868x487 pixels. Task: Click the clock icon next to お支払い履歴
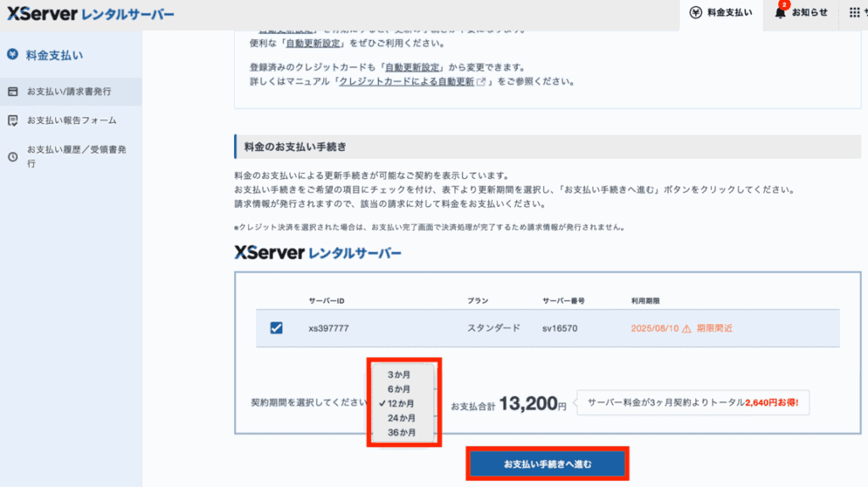point(13,157)
